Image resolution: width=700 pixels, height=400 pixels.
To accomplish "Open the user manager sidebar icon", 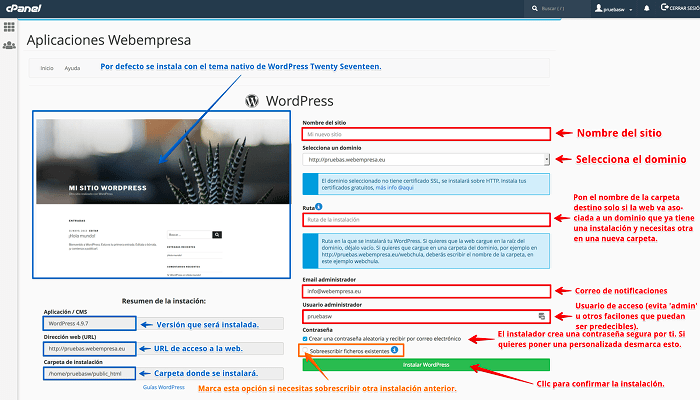I will (x=9, y=45).
